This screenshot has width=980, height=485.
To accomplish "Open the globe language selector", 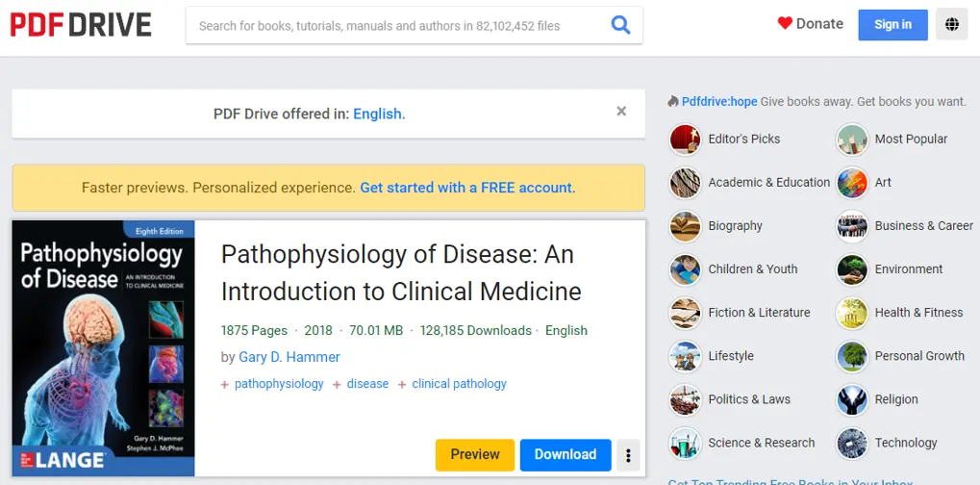I will pyautogui.click(x=951, y=25).
